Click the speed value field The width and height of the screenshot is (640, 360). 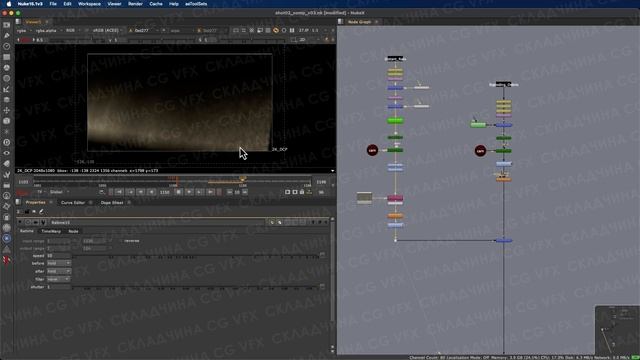coord(58,256)
